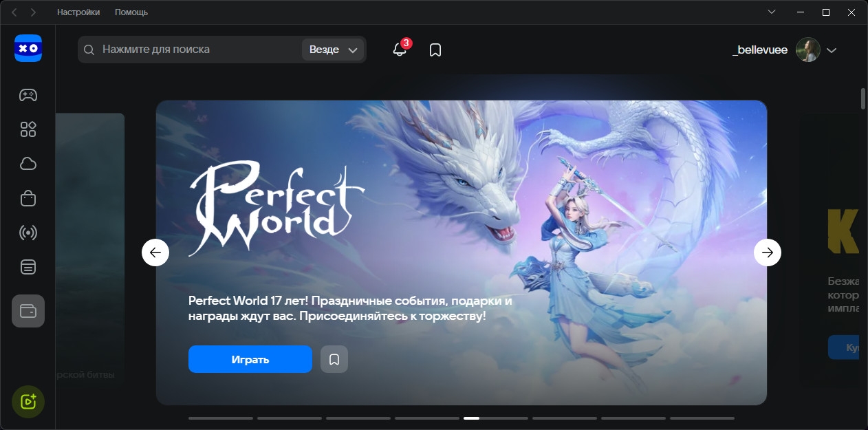
Task: Go back using the title bar arrow
Action: tap(14, 12)
